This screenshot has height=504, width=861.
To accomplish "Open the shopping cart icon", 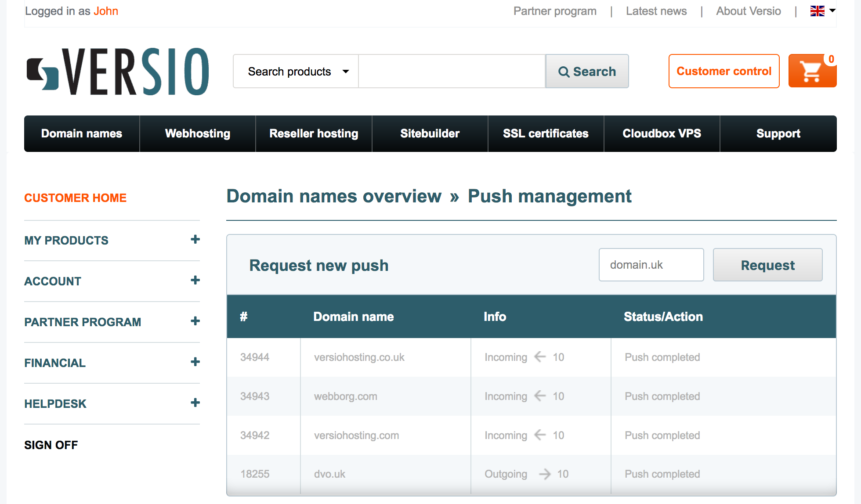I will [812, 71].
